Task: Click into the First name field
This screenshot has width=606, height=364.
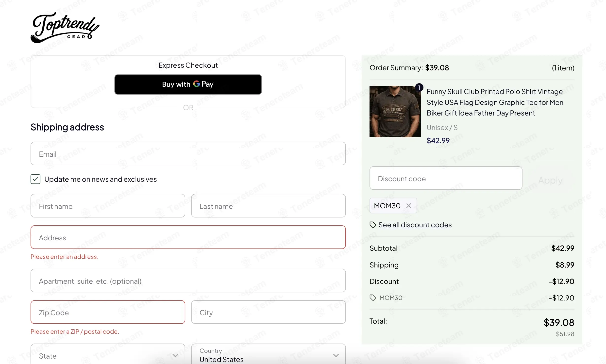Action: point(108,206)
